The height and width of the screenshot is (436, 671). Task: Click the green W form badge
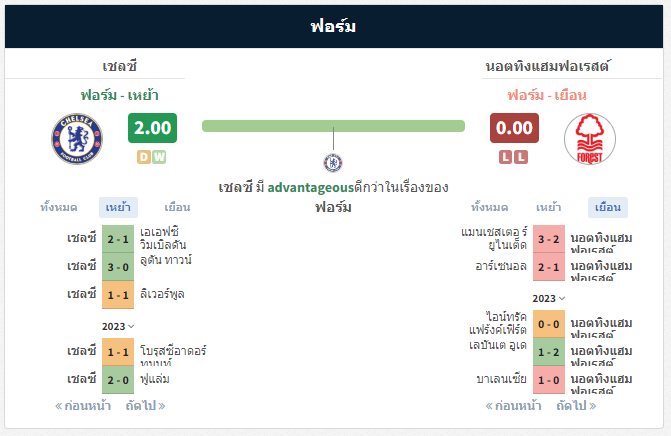pyautogui.click(x=159, y=157)
